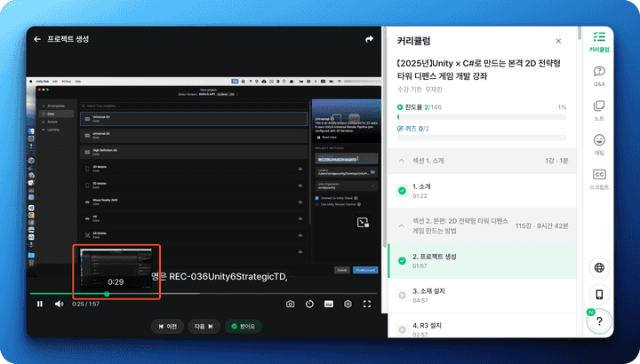Click the share arrow icon
Viewport: 640px width, 364px height.
369,39
